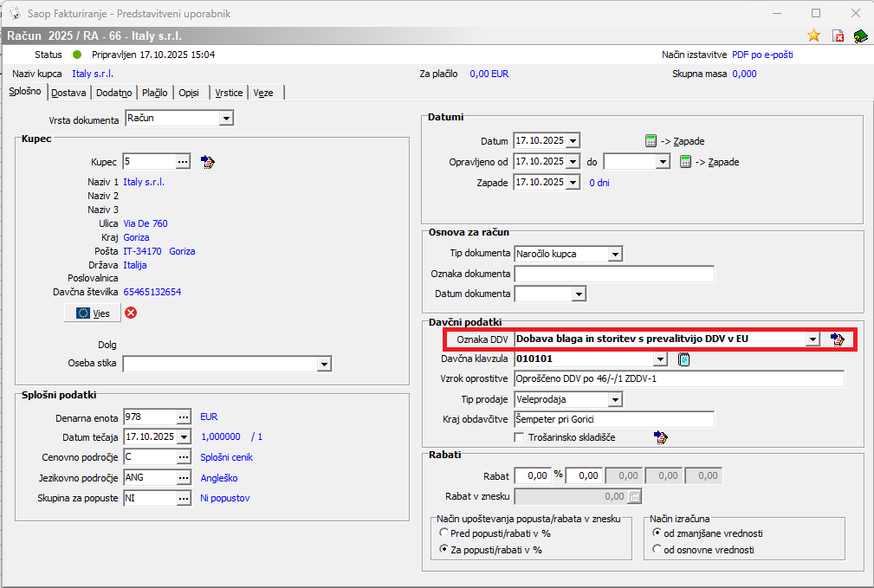Open Skupina za popuste lookup ellipsis button
Screen dimensions: 874x588
184,498
